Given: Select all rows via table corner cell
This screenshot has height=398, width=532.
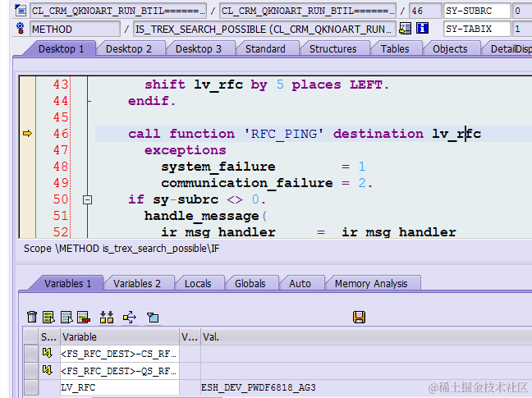Looking at the screenshot, I should tap(31, 336).
